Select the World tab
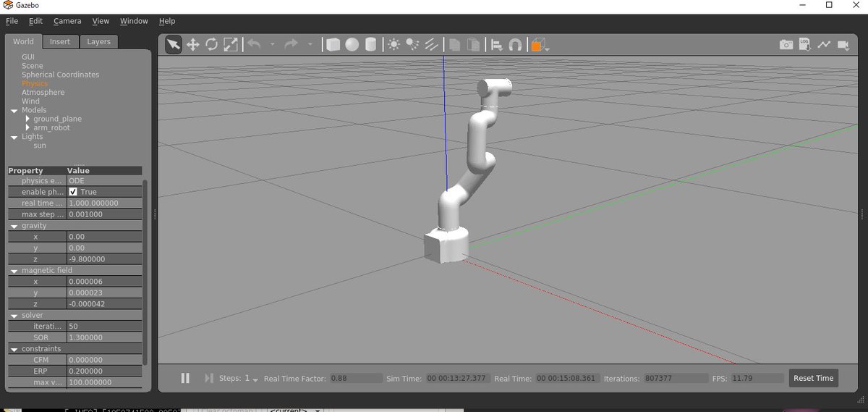 coord(23,41)
